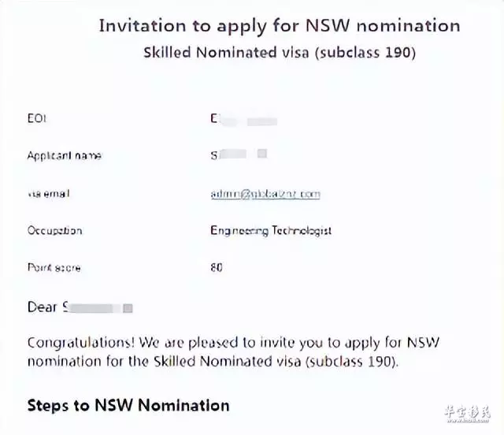This screenshot has height=435, width=504.
Task: Click the 'Point score' label
Action: (54, 268)
